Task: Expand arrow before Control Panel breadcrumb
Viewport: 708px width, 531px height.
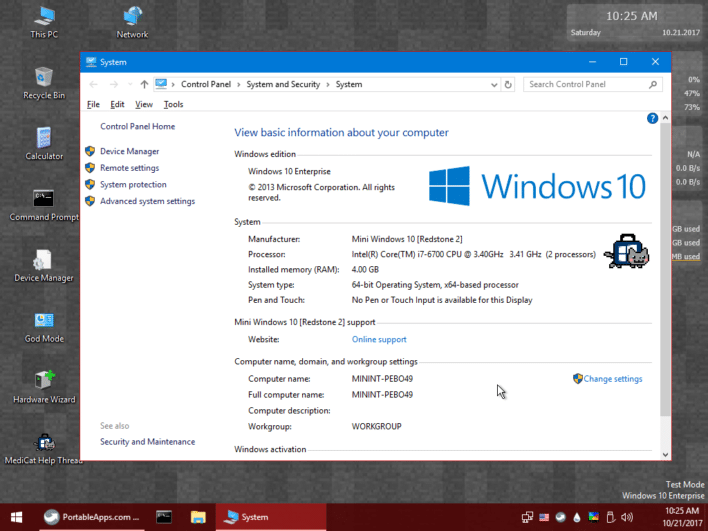Action: coord(173,84)
